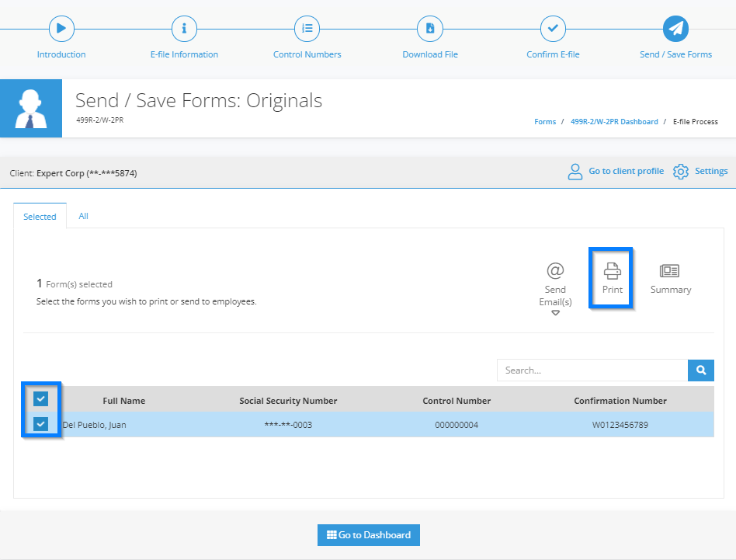The width and height of the screenshot is (736, 560).
Task: Switch to the All tab
Action: (84, 216)
